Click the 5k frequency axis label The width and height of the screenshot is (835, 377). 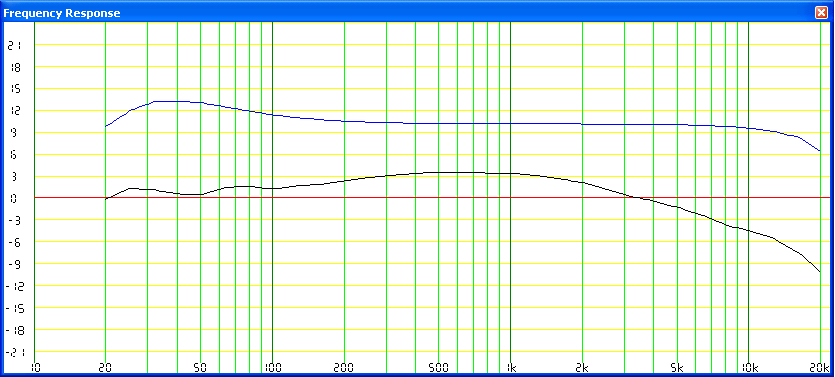pos(677,367)
